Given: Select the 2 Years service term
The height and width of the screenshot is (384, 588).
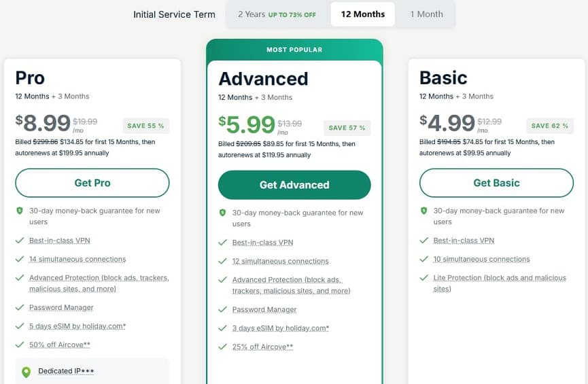Looking at the screenshot, I should (x=277, y=14).
